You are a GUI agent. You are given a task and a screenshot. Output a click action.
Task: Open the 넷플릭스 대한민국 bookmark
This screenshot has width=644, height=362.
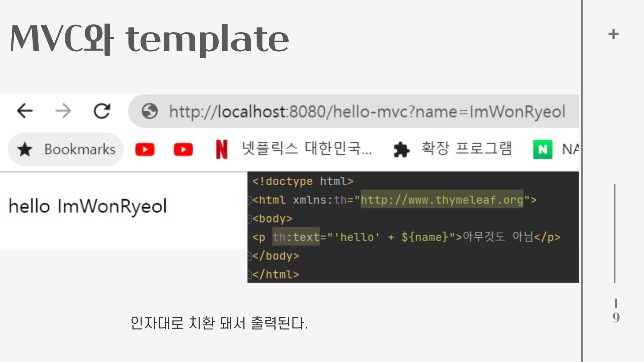[307, 148]
